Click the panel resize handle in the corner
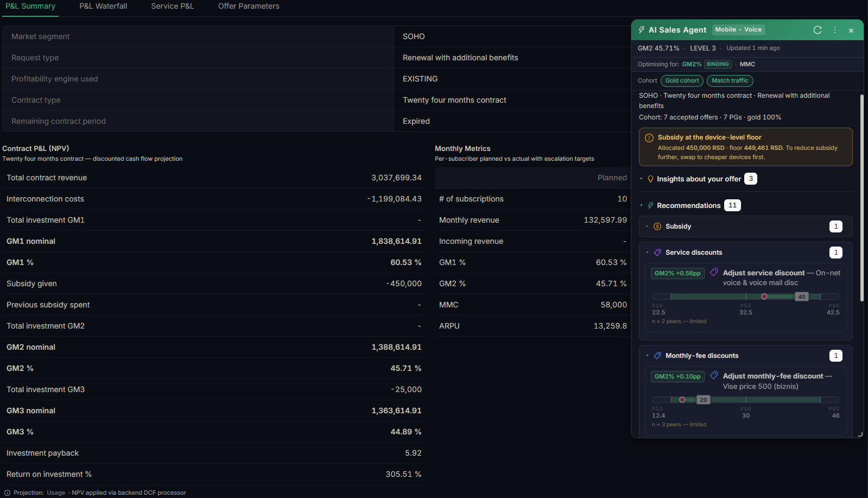 pyautogui.click(x=860, y=434)
